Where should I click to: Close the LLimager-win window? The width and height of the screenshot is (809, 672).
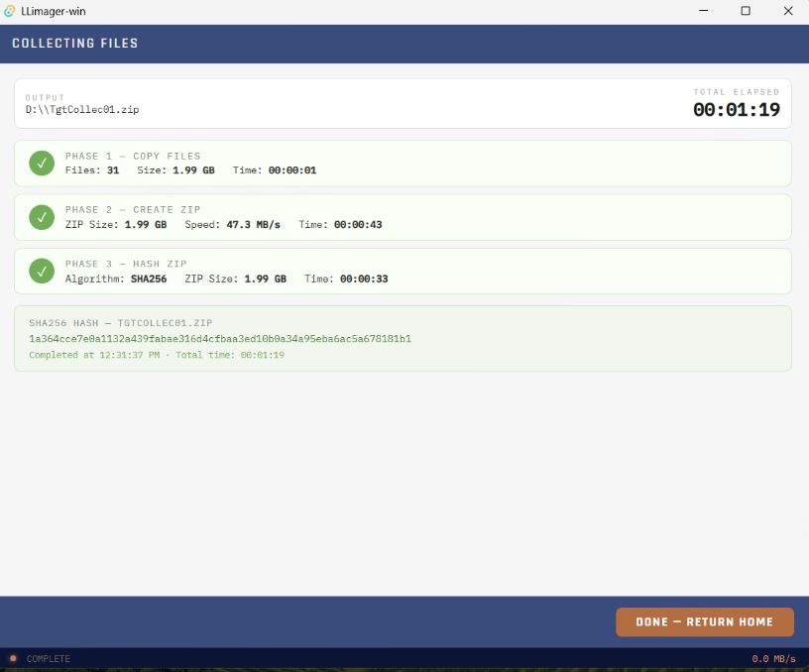pos(788,11)
